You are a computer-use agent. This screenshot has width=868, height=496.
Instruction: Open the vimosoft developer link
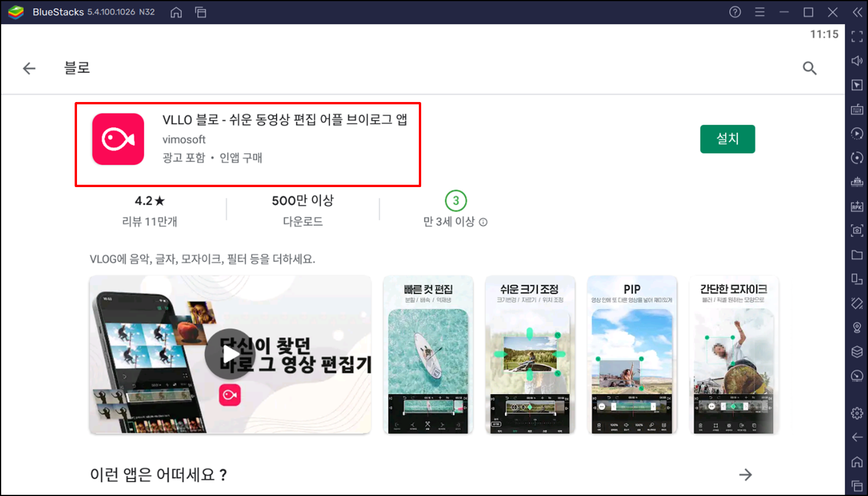point(184,140)
